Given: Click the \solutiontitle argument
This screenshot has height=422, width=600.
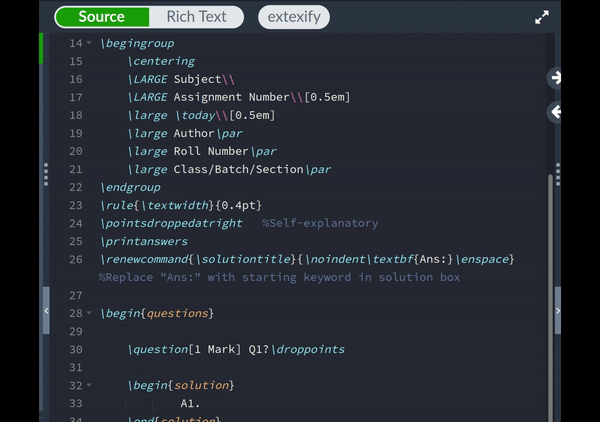Looking at the screenshot, I should (243, 259).
